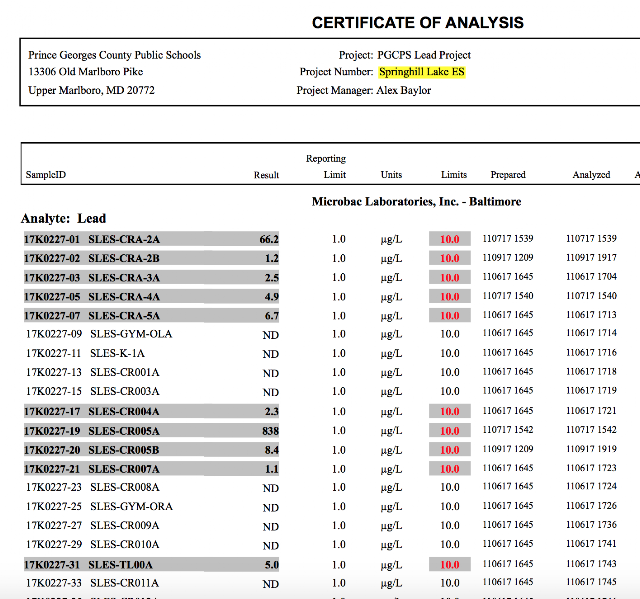Click the Analyte: Lead label

[x=64, y=219]
